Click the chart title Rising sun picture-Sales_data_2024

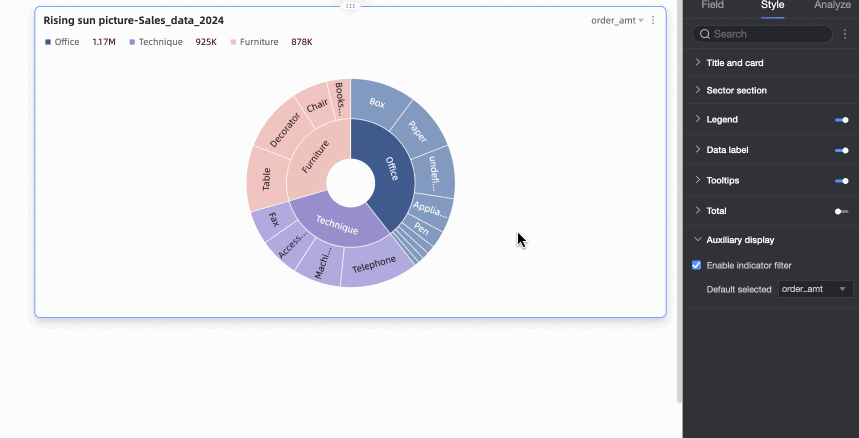(134, 20)
